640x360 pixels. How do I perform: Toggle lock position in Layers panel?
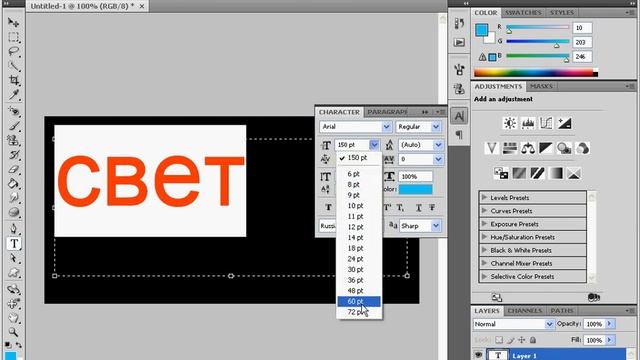point(522,340)
